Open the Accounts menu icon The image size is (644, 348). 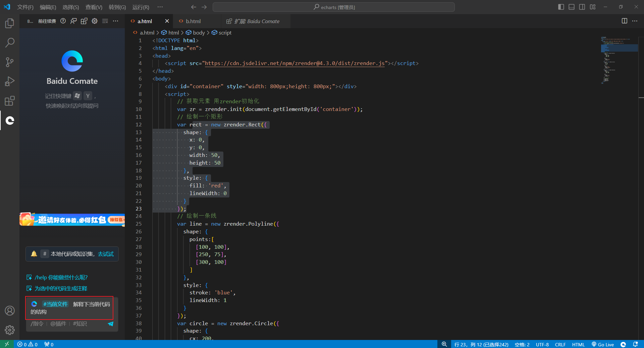pyautogui.click(x=10, y=311)
